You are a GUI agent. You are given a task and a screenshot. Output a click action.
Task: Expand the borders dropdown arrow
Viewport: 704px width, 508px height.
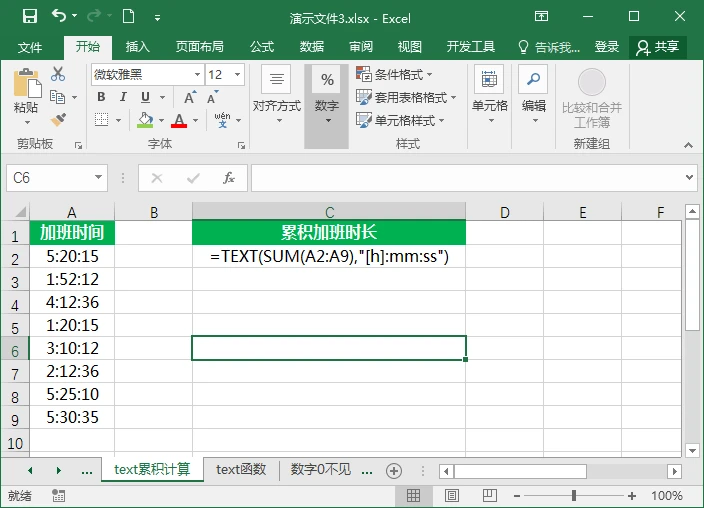pos(119,120)
